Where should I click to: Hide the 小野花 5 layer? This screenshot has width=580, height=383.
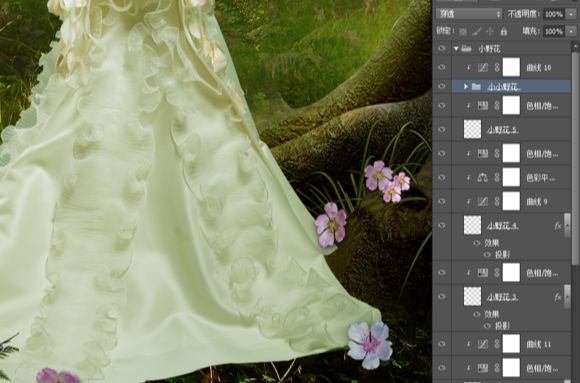tap(442, 130)
